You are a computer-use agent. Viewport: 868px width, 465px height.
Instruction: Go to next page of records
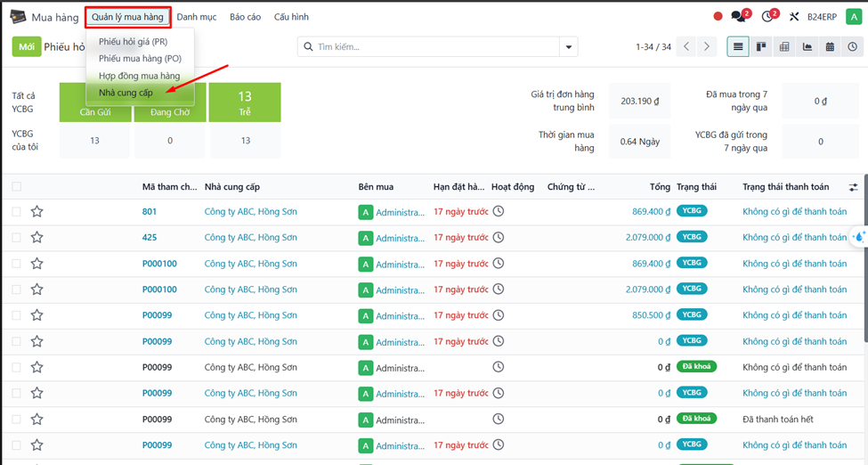[707, 46]
